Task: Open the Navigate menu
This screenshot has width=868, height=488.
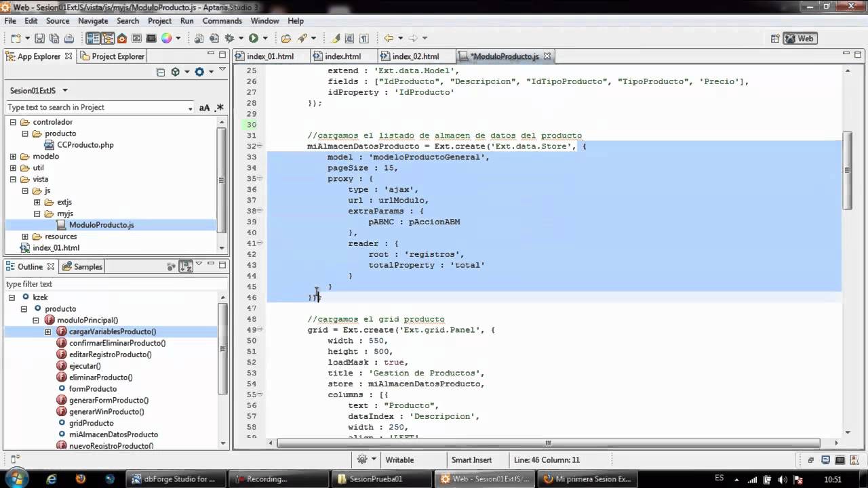Action: point(93,21)
